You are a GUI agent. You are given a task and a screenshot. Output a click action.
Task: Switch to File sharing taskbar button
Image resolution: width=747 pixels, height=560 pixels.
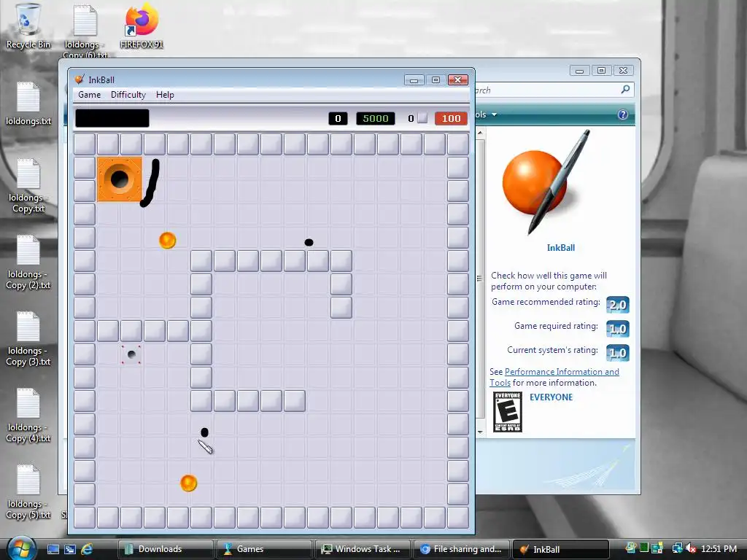462,549
